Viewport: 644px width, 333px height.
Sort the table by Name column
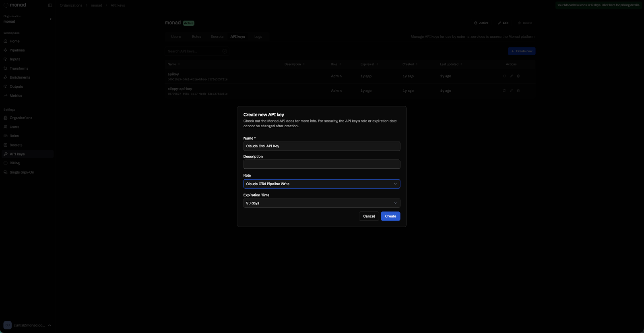tap(174, 64)
